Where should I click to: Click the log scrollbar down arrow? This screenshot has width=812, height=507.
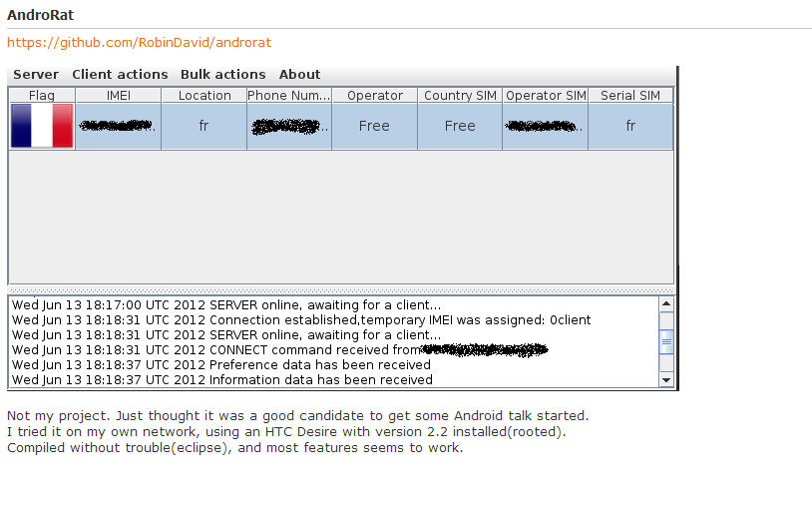click(x=666, y=379)
